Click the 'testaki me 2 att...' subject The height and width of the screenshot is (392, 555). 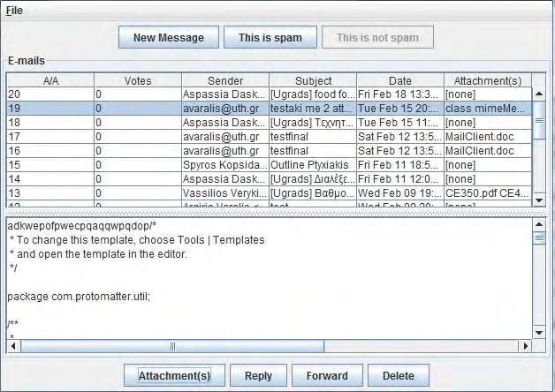point(313,109)
